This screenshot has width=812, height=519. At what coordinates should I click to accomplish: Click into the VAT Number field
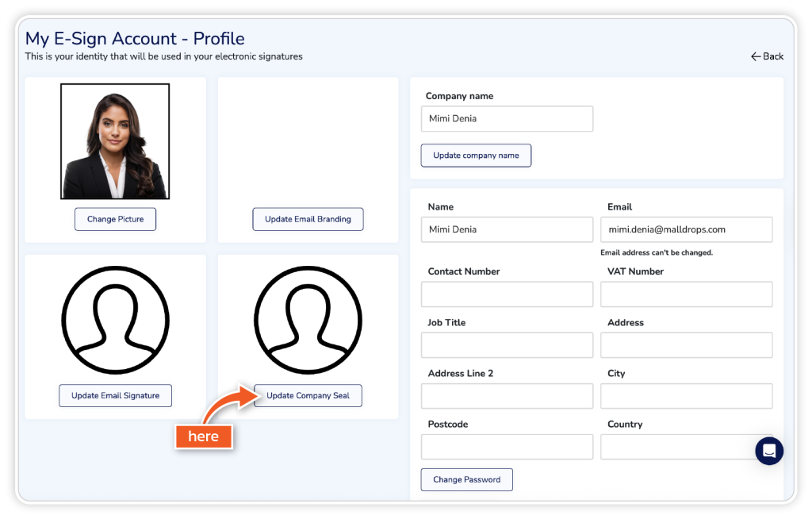(686, 294)
